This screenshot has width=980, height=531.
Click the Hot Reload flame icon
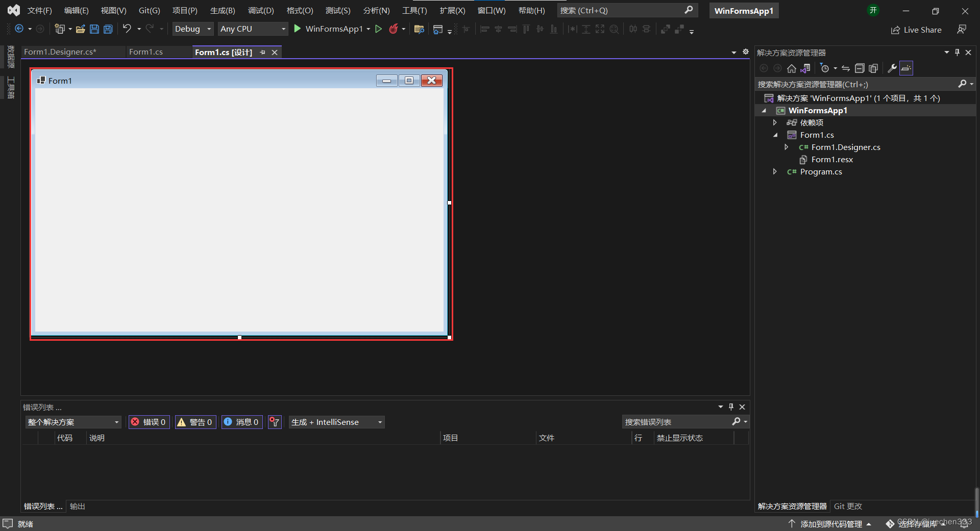394,29
